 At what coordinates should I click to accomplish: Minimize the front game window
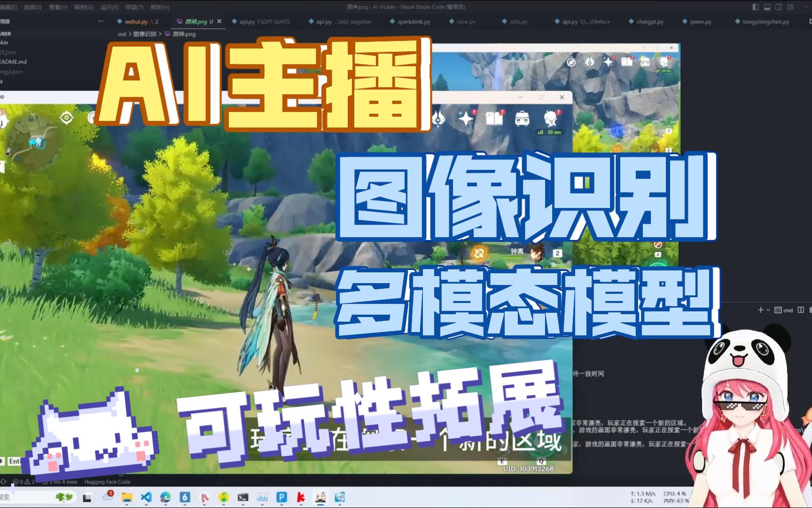pos(521,97)
